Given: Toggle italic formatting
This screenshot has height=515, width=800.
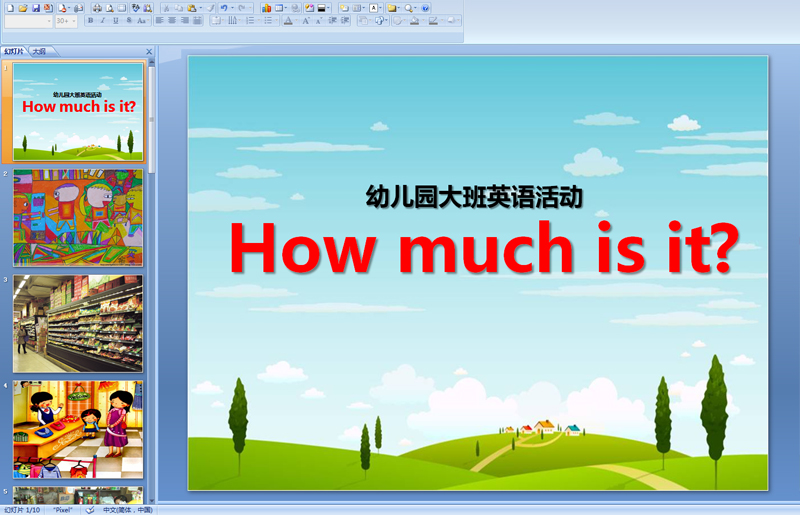Looking at the screenshot, I should coord(103,20).
